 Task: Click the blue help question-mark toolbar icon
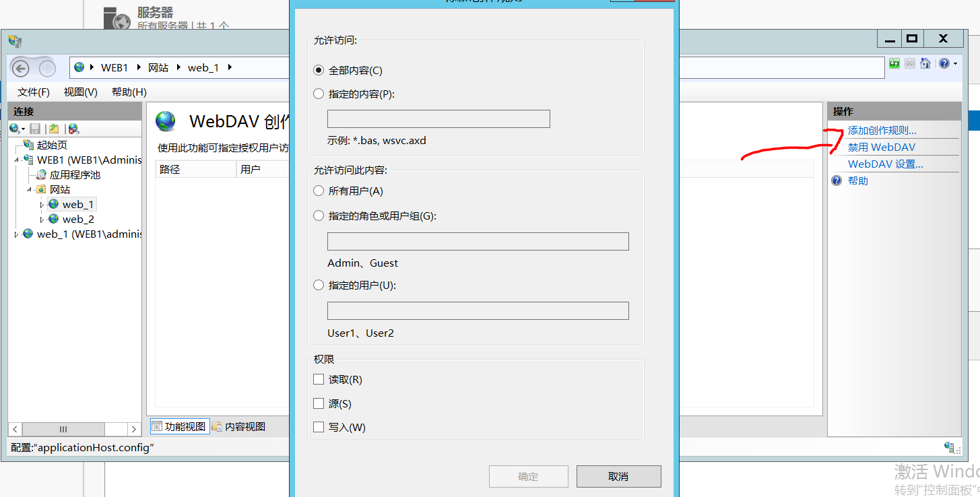(944, 63)
